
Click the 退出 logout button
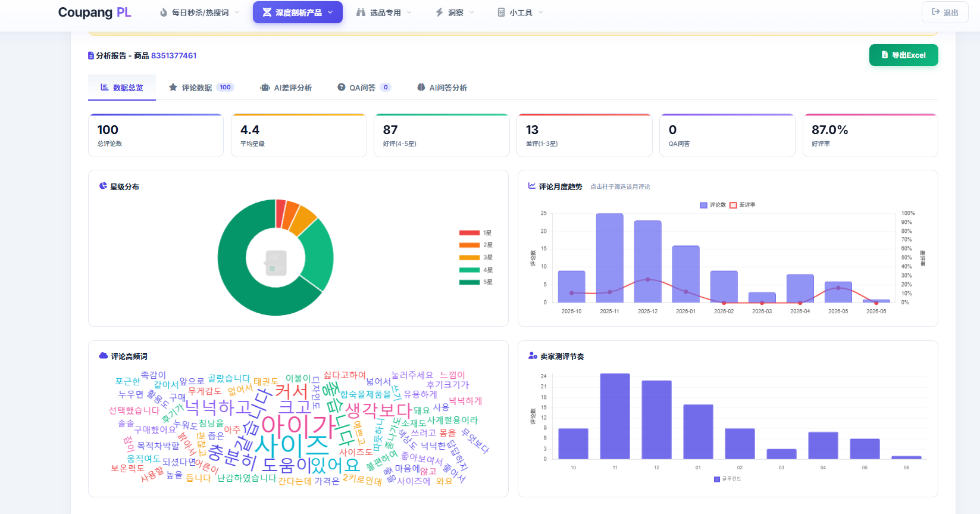point(945,12)
